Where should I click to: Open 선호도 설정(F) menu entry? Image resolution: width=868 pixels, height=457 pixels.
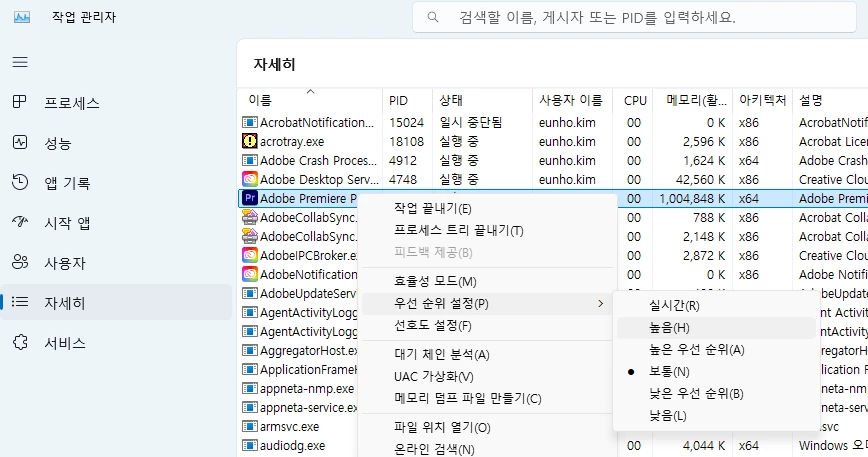487,326
